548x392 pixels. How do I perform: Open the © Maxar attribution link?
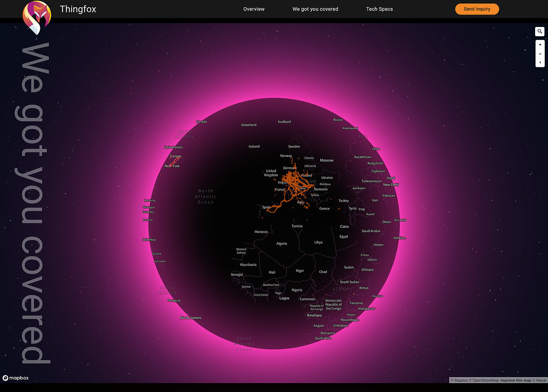540,380
